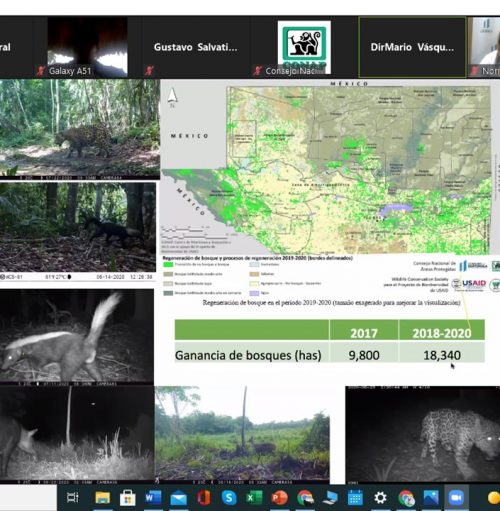Screen dimensions: 500x511
Task: Select the Galaxy A51 participant video
Action: click(87, 47)
